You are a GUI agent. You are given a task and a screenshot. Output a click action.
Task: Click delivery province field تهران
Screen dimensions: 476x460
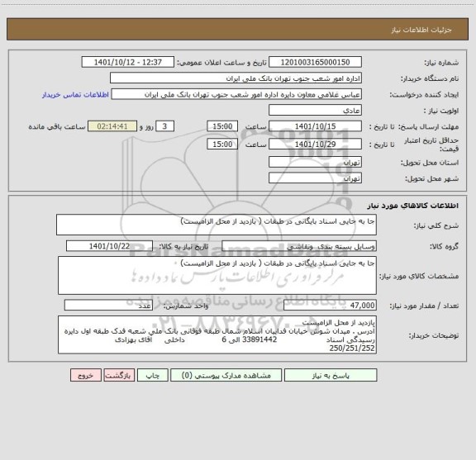click(315, 162)
